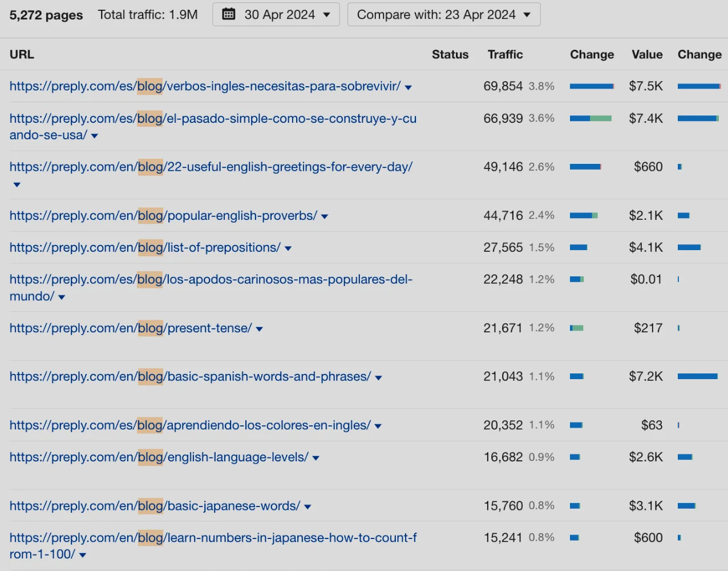Expand details for the present-tense URL

[259, 328]
